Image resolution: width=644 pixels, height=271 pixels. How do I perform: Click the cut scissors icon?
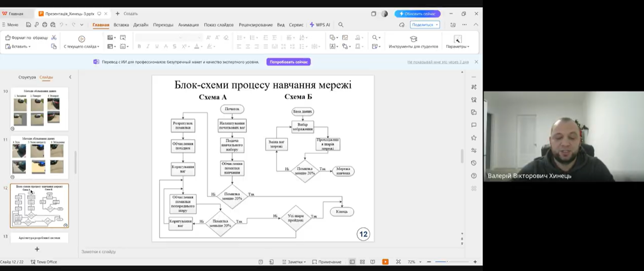click(54, 38)
